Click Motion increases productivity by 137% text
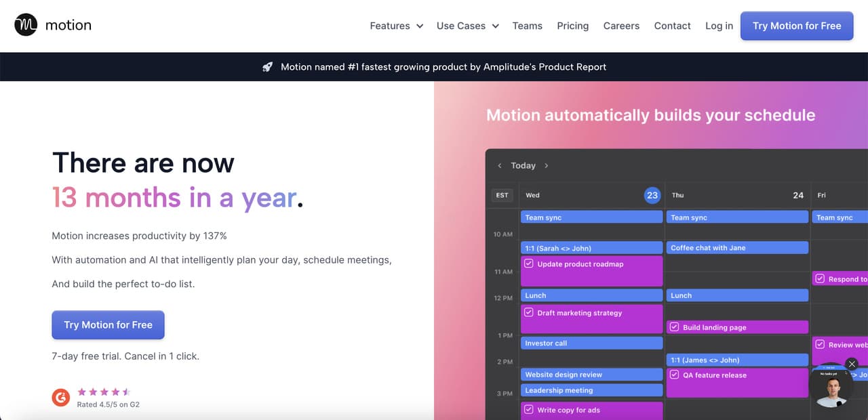The image size is (868, 420). coord(139,236)
